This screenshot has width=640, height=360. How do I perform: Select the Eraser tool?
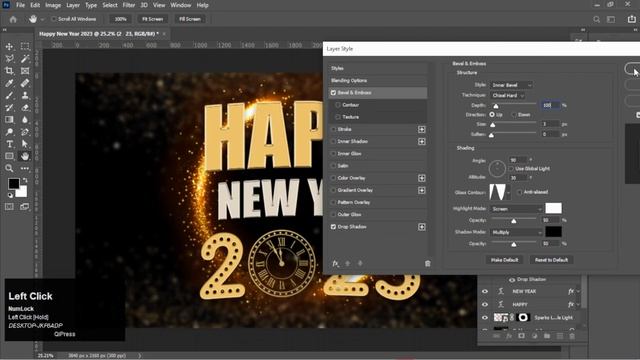25,108
